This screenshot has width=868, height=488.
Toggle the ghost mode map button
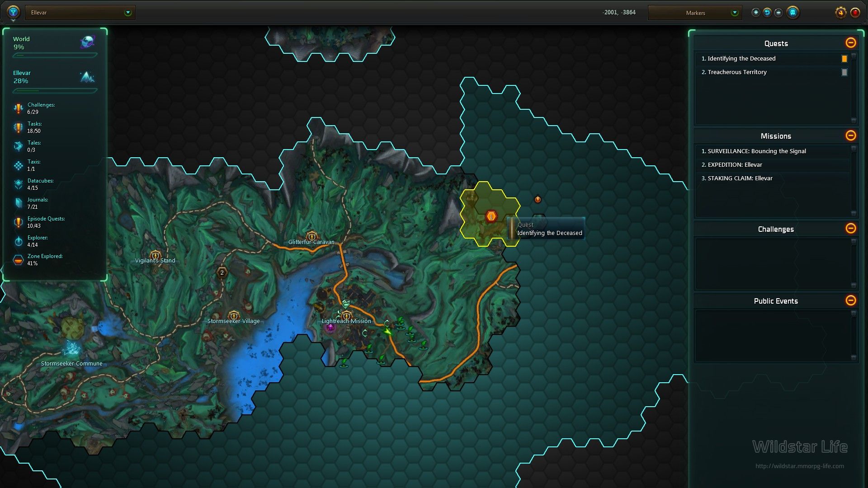pos(793,13)
